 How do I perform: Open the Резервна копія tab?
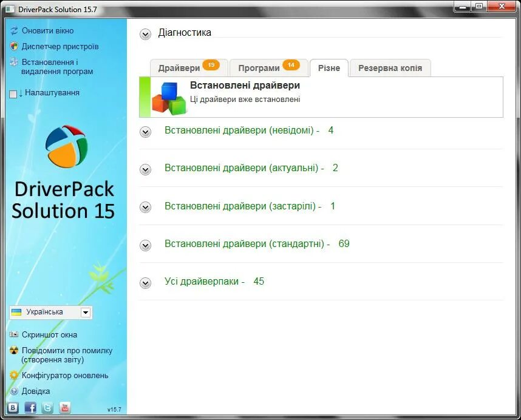pyautogui.click(x=390, y=68)
